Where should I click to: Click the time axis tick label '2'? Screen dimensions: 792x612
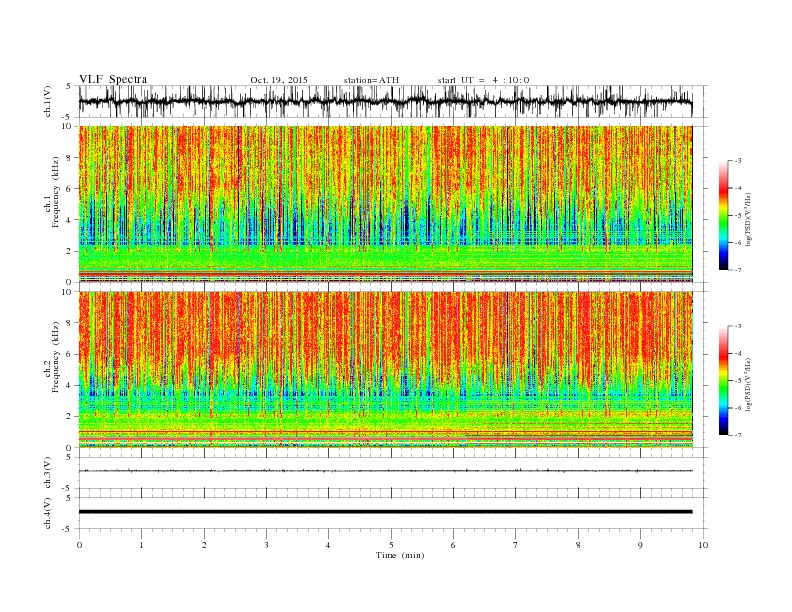click(x=204, y=545)
